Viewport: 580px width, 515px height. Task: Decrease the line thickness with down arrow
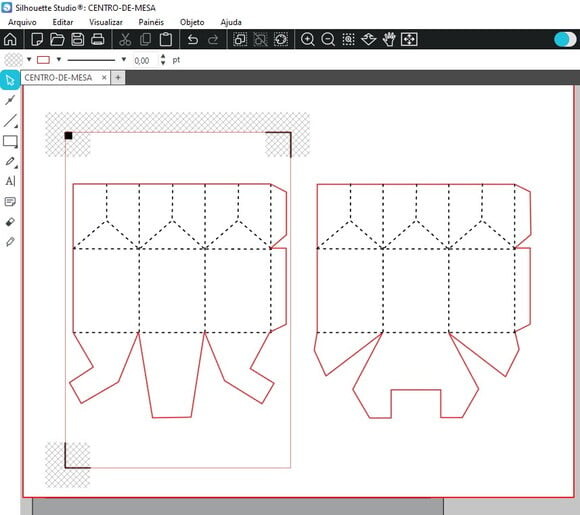(163, 63)
